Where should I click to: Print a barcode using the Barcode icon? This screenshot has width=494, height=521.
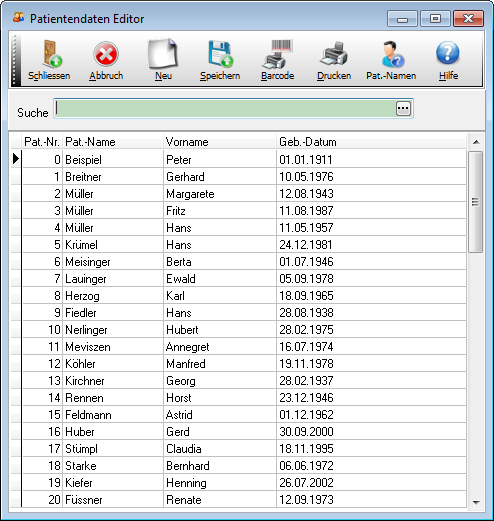[x=278, y=54]
